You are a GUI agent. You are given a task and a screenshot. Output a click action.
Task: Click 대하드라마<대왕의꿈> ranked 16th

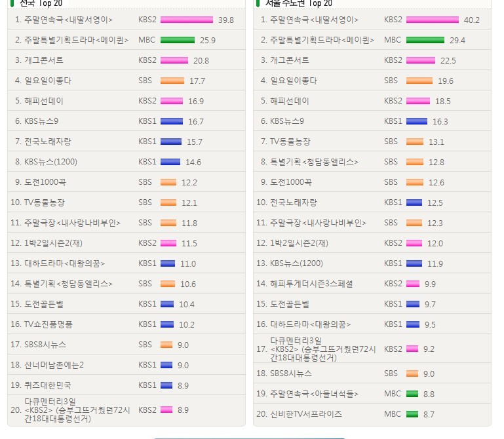click(x=310, y=324)
